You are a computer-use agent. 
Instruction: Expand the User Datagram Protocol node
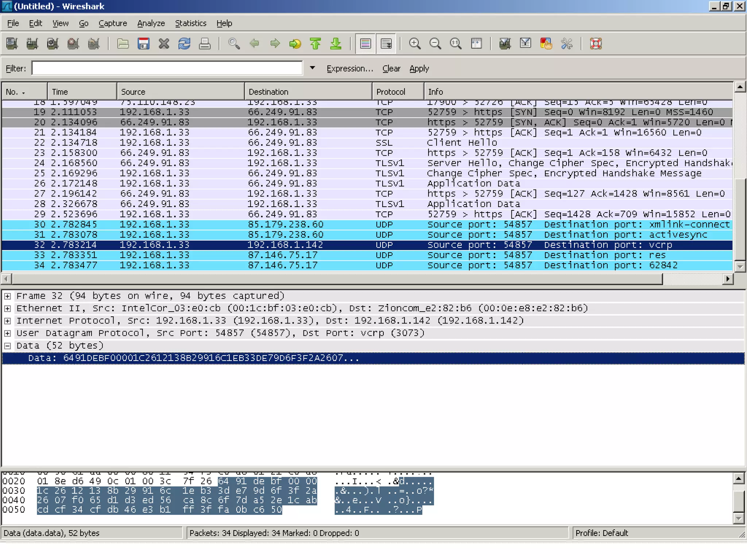(7, 333)
